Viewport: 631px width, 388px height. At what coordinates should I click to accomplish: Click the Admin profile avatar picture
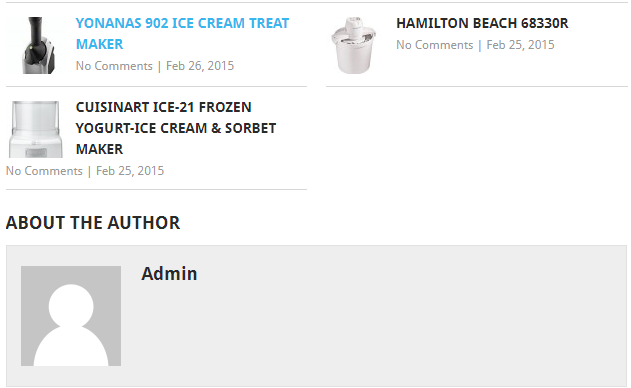[x=71, y=316]
